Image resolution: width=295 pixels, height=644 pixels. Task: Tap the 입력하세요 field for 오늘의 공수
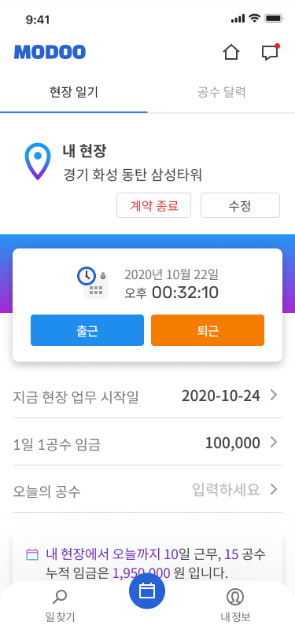226,490
